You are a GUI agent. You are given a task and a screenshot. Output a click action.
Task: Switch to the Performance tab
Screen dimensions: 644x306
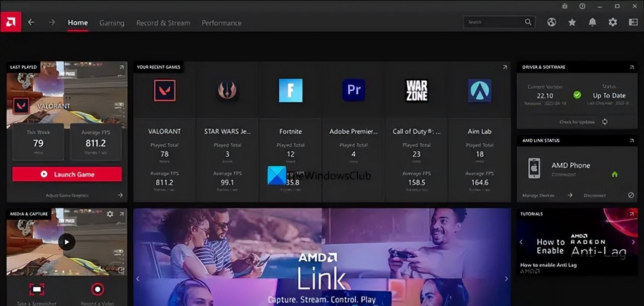click(221, 23)
